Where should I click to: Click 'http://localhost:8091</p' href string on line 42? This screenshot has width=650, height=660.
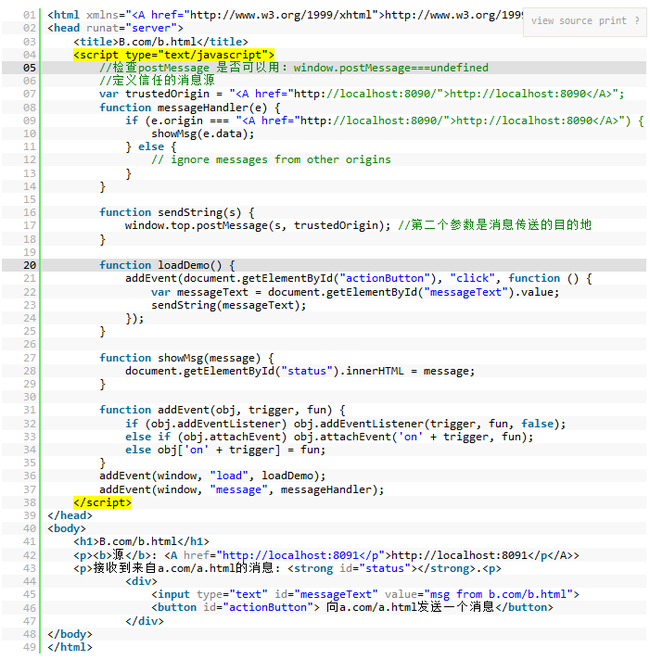[x=303, y=556]
